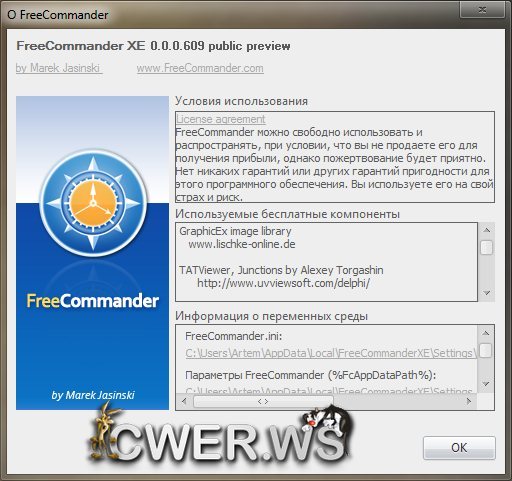Open the by Marek Jasinski link
The width and height of the screenshot is (512, 481).
(x=58, y=68)
